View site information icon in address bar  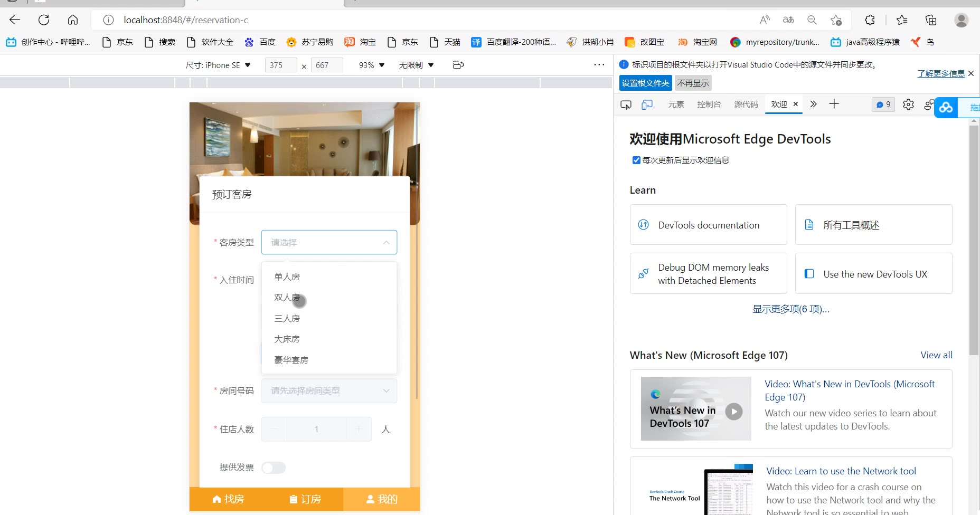(108, 20)
